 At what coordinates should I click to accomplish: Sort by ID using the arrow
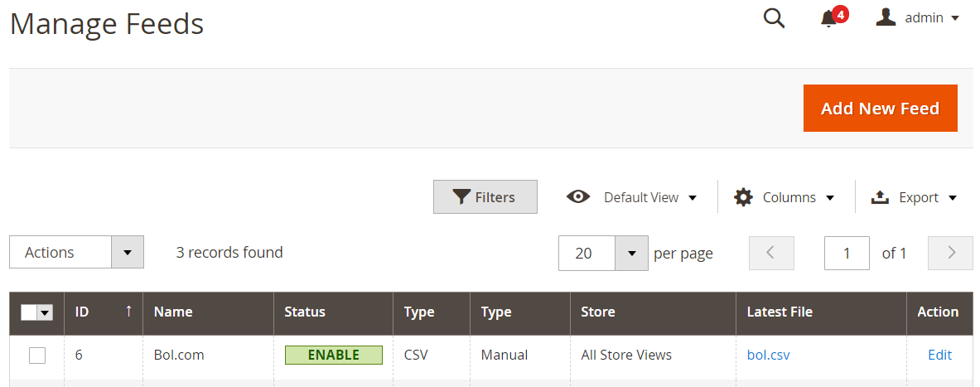(128, 311)
